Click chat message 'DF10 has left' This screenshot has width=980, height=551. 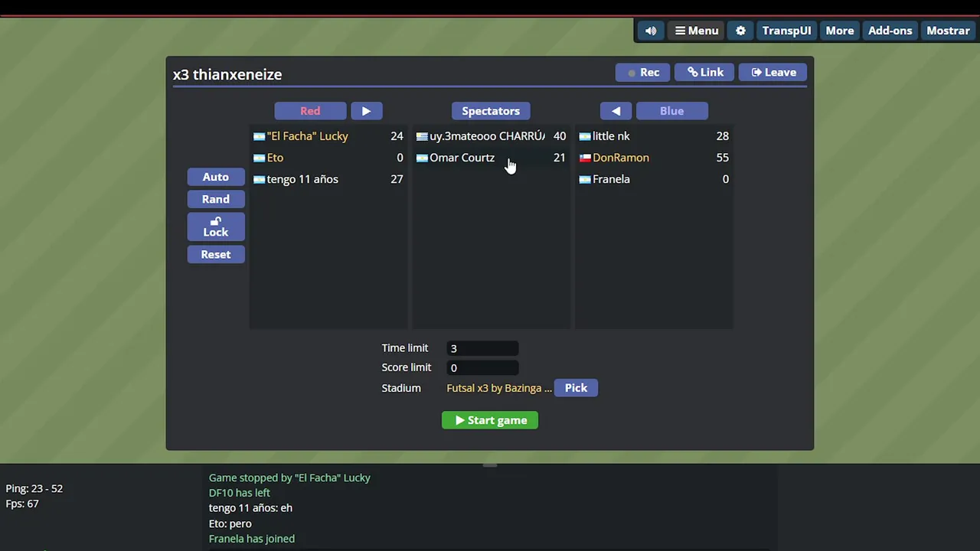tap(240, 493)
